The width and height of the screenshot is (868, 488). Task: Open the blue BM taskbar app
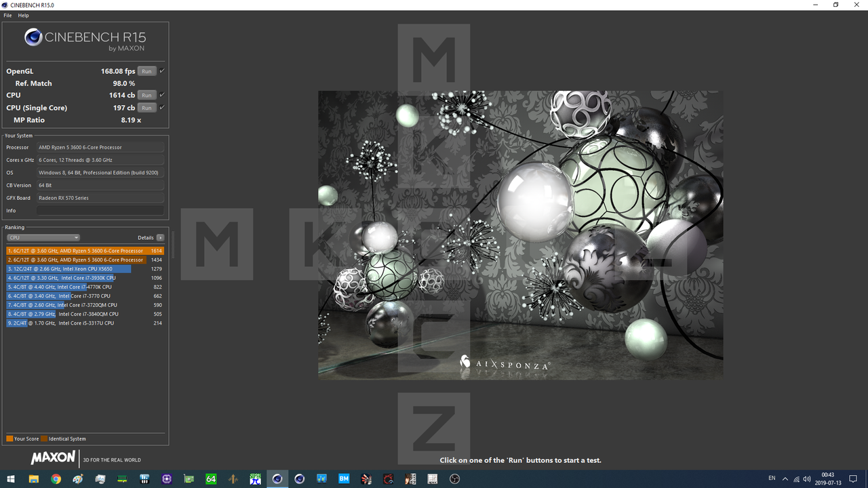(x=344, y=479)
